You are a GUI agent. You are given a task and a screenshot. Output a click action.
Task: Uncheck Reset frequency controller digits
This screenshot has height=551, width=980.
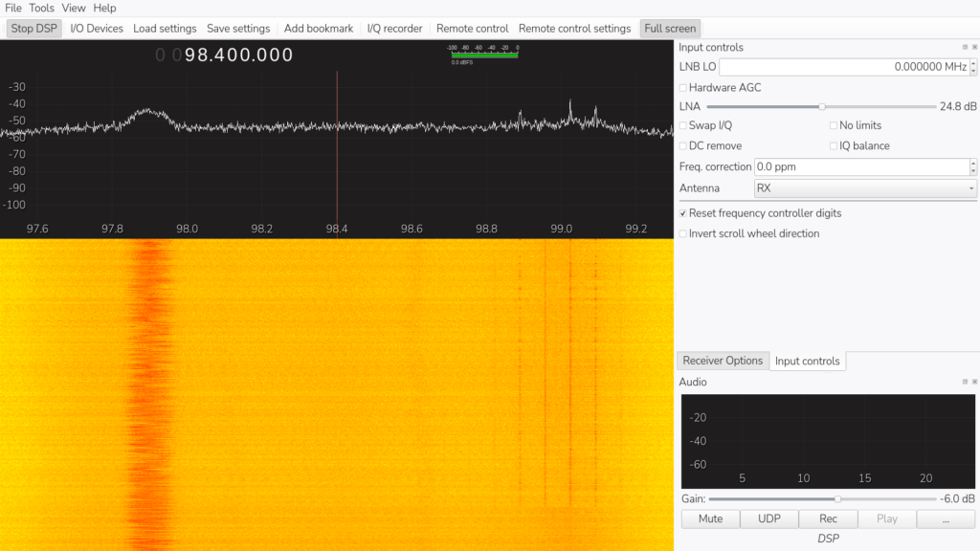(x=683, y=213)
